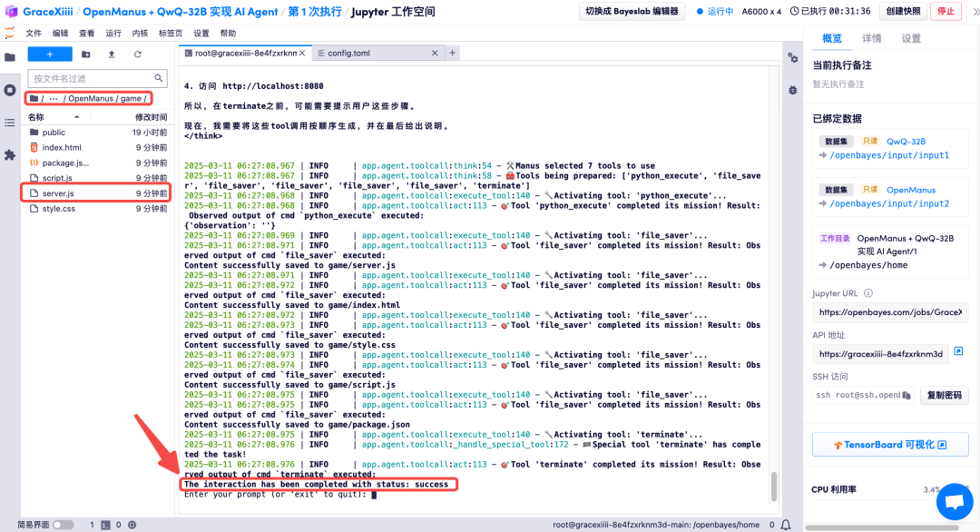Switch to the root@gracexiiii terminal tab

point(245,54)
